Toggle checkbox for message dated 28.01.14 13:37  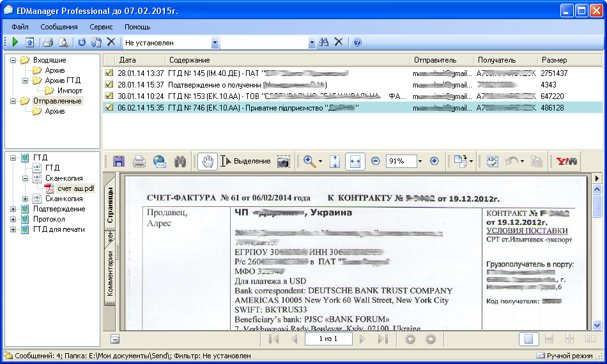109,73
